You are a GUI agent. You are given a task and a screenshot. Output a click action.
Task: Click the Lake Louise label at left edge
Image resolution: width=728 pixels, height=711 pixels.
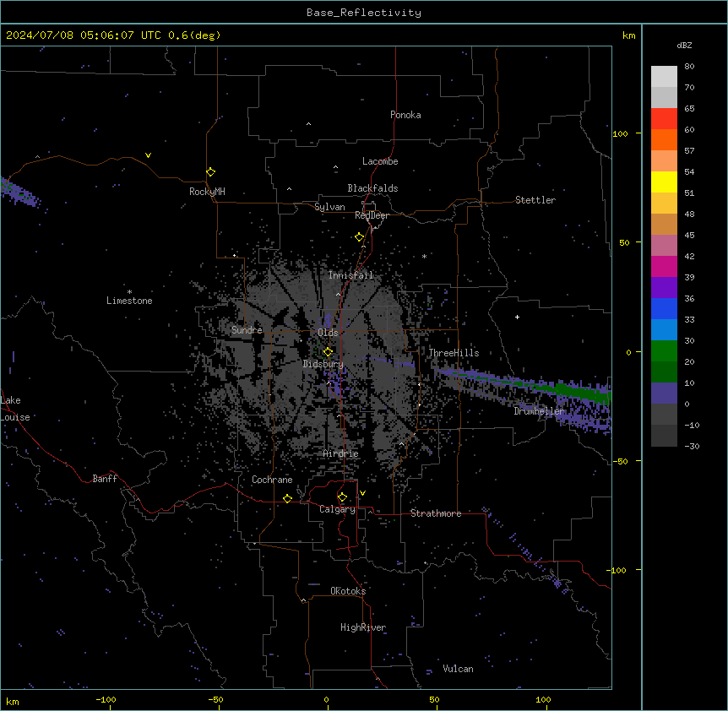(x=15, y=409)
